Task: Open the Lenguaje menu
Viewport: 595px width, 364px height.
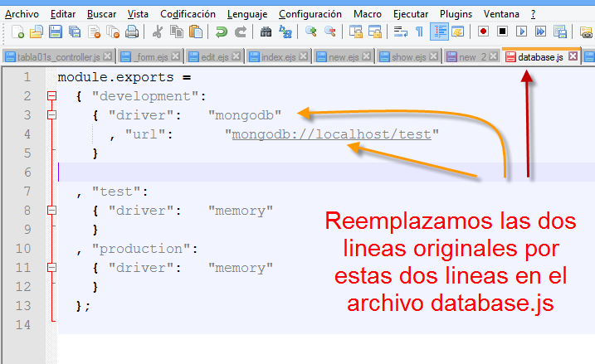Action: coord(247,14)
